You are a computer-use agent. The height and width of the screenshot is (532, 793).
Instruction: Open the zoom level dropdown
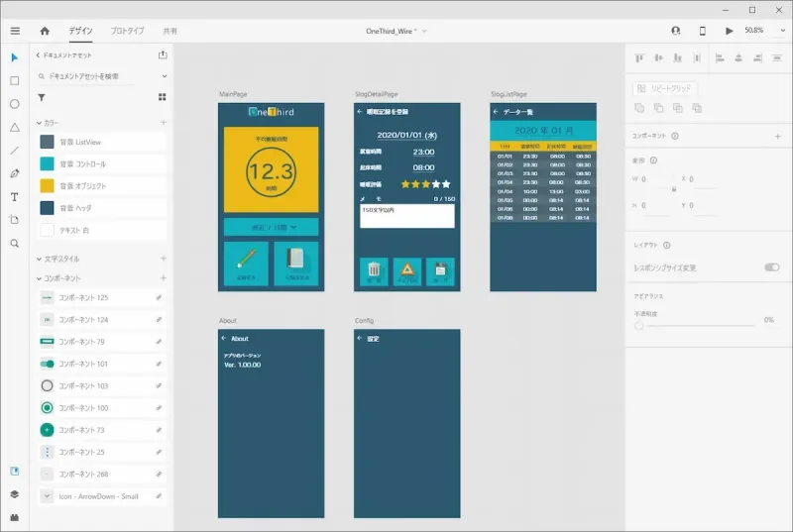point(783,31)
